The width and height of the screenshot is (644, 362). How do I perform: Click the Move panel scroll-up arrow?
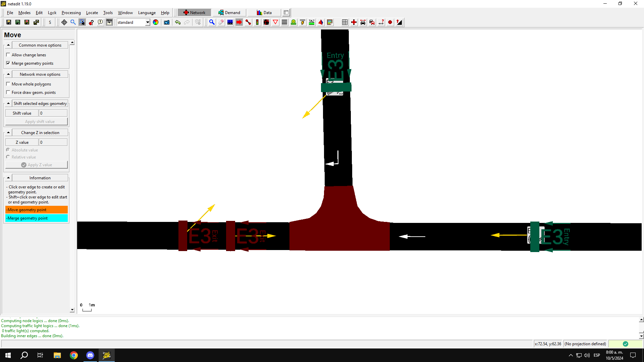click(x=72, y=43)
